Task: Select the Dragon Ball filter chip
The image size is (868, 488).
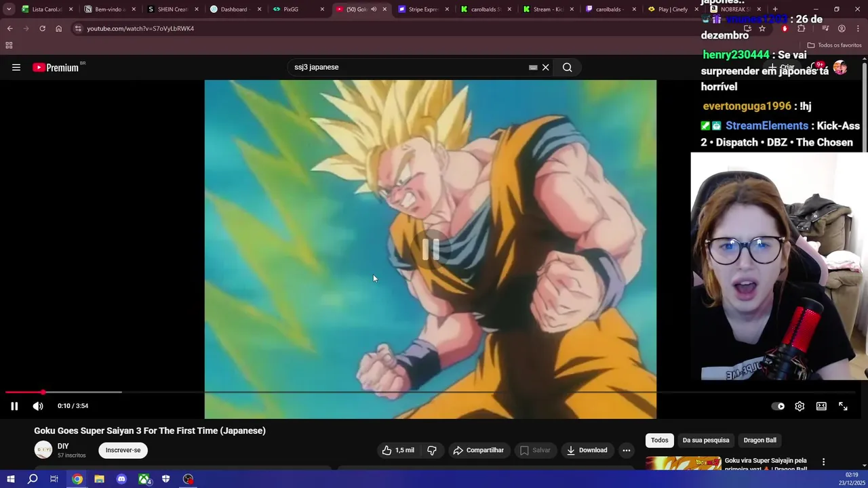Action: [x=759, y=441]
